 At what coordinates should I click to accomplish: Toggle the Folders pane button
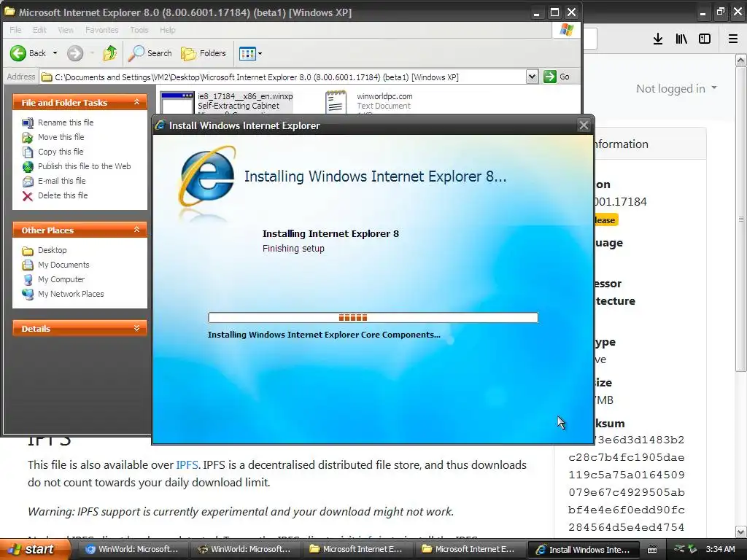click(x=204, y=52)
